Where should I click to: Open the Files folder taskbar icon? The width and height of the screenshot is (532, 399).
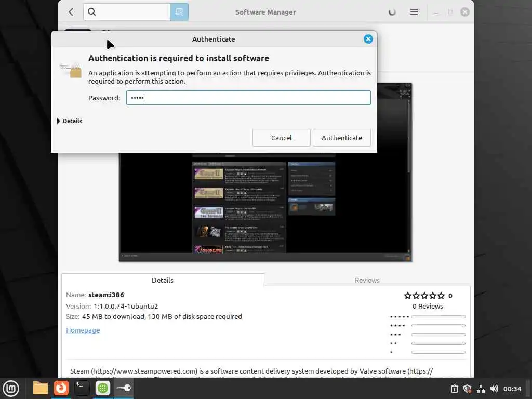click(41, 388)
